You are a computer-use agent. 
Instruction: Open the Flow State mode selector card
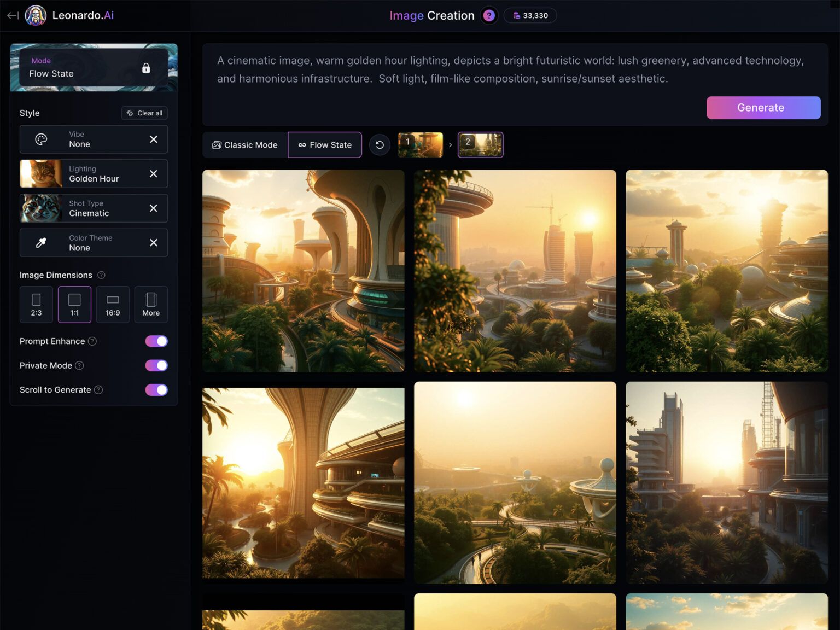[94, 68]
